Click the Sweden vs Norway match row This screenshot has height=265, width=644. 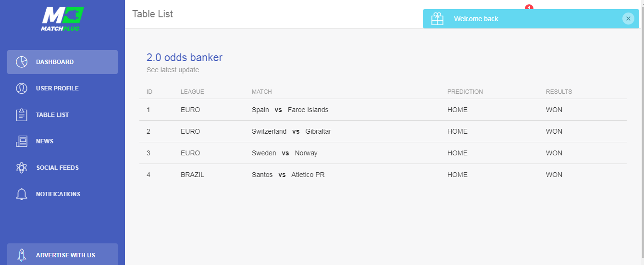[285, 153]
